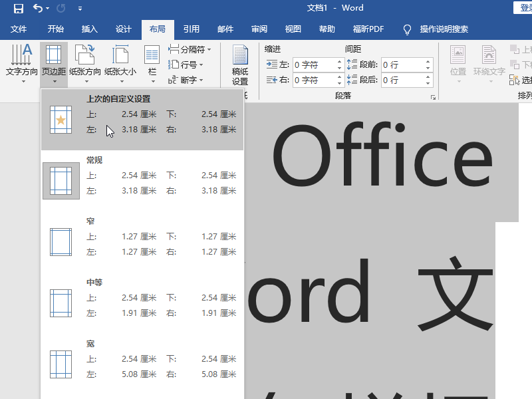Click the Undo arrow icon
Viewport: 532px width, 399px height.
38,8
